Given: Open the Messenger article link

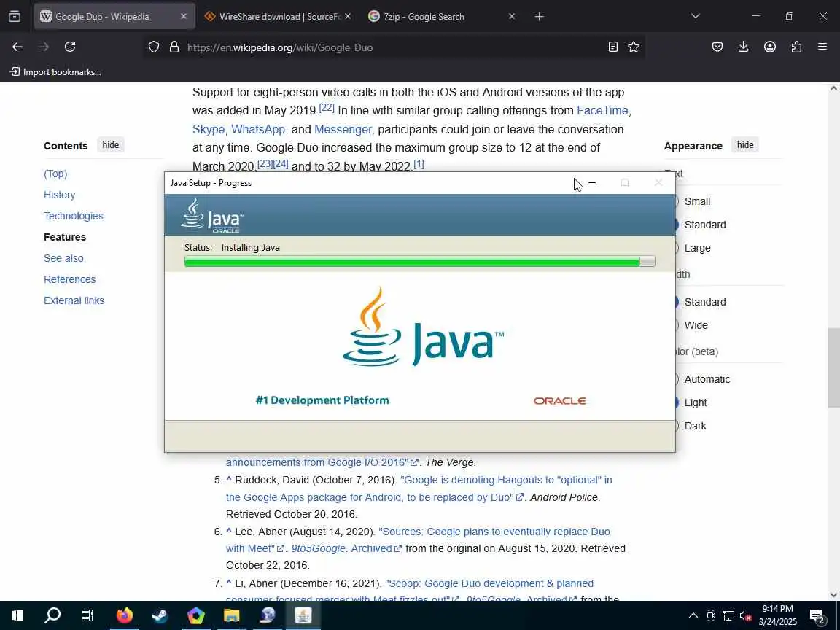Looking at the screenshot, I should 342,129.
